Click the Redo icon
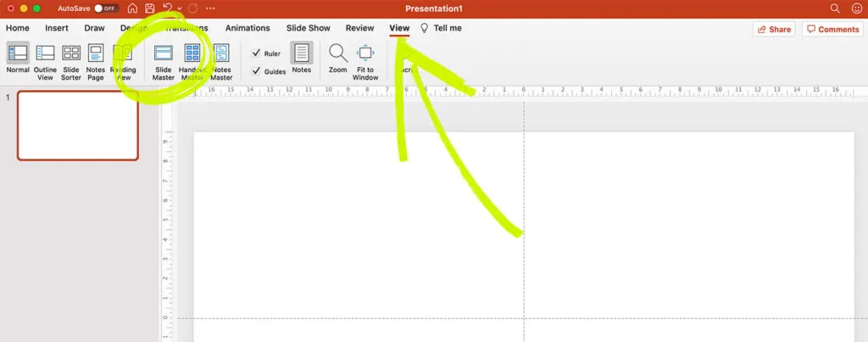Screen dimensions: 868x342 point(193,8)
